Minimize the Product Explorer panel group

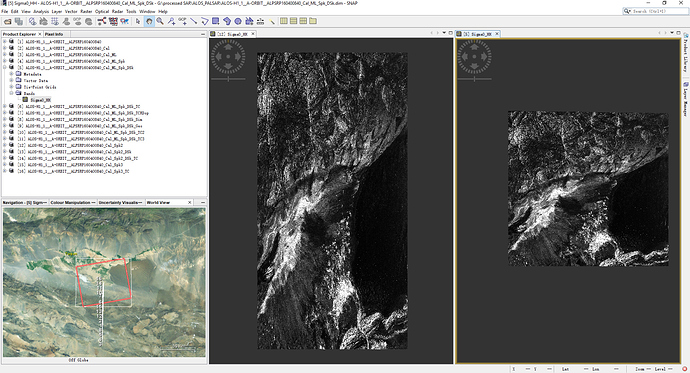tap(203, 34)
